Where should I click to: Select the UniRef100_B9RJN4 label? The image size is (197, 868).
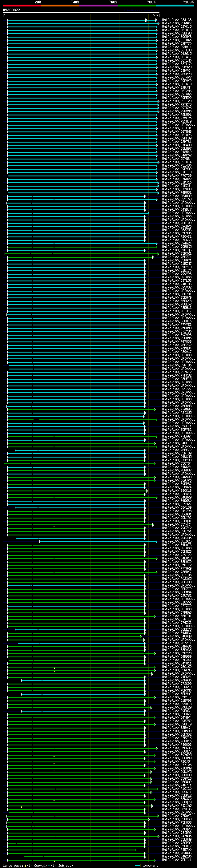point(177,88)
